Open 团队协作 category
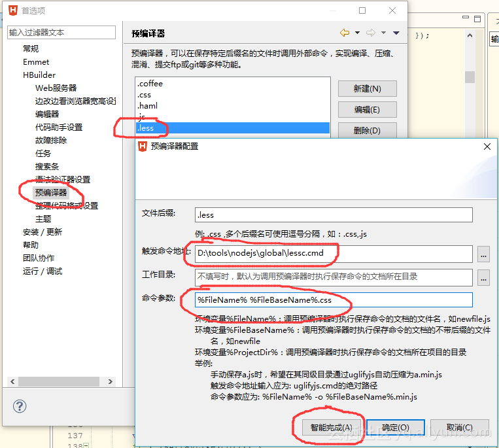This screenshot has width=499, height=448. tap(39, 258)
